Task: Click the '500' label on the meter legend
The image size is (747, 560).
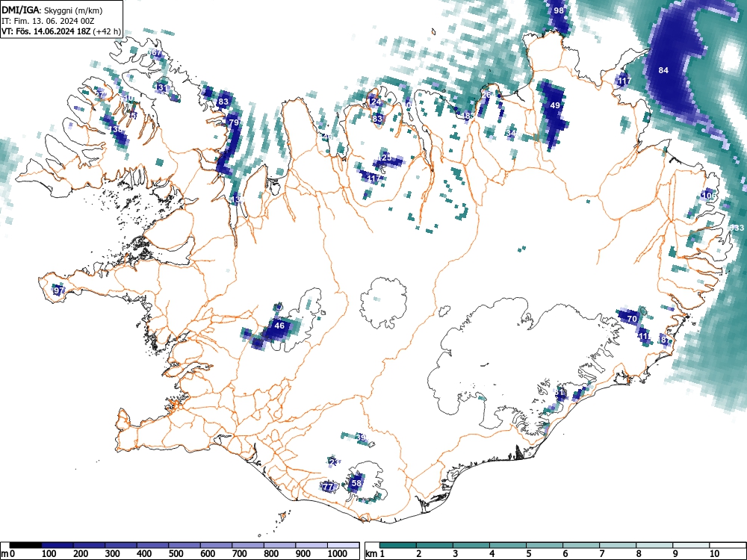Action: pos(176,554)
